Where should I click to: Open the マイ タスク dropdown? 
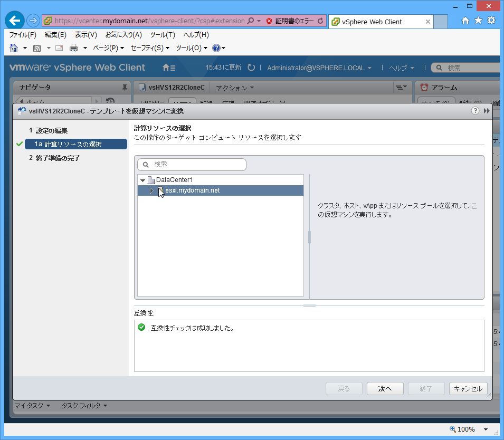32,406
